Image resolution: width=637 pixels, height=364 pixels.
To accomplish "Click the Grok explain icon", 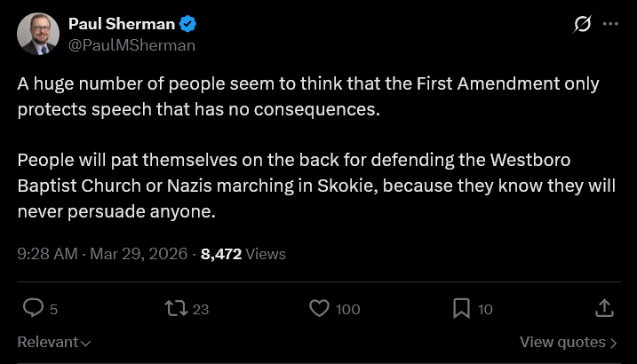I will coord(583,24).
